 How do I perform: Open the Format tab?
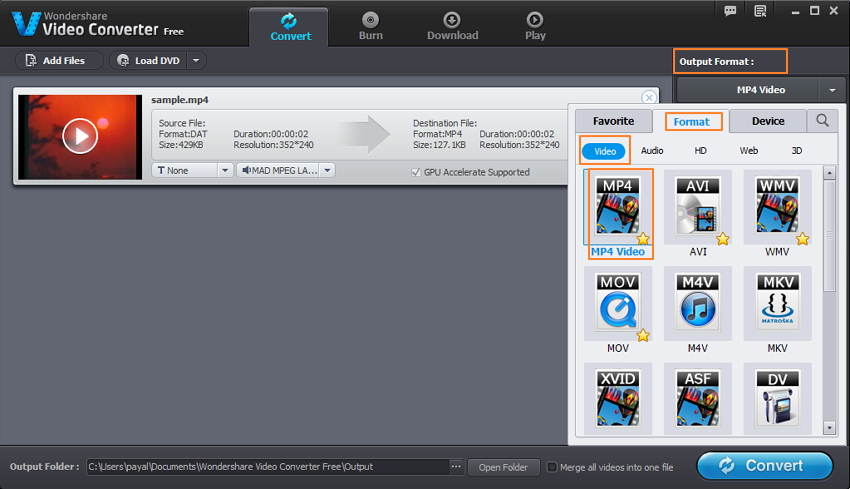click(x=691, y=121)
